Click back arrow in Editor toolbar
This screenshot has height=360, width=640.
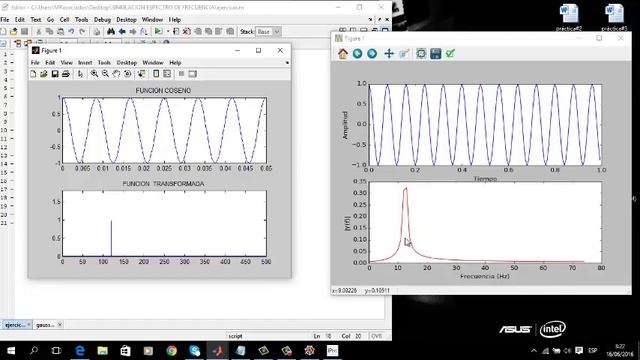[x=122, y=31]
